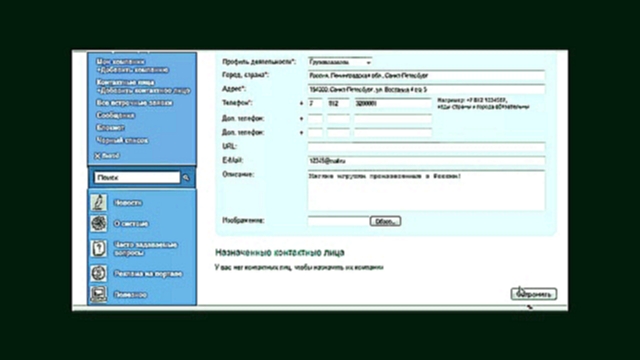Click the Обзор browse button

click(x=385, y=221)
